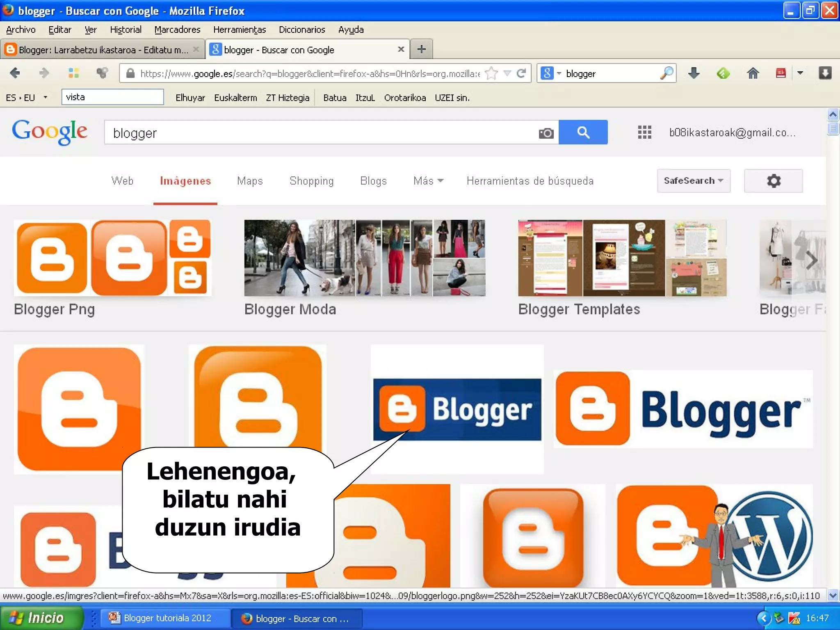Click Herramientas de búsqueda
Viewport: 840px width, 630px height.
(x=530, y=181)
